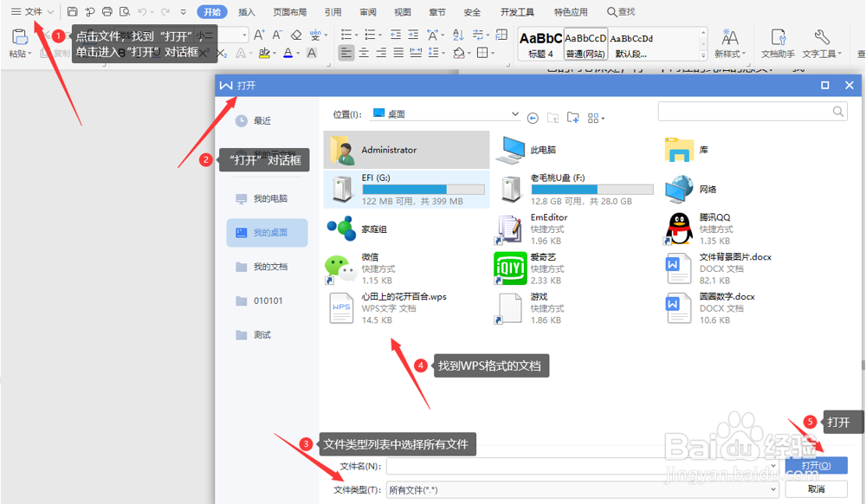Open the view mode dropdown in dialog
Viewport: 866px width, 504px height.
(596, 118)
